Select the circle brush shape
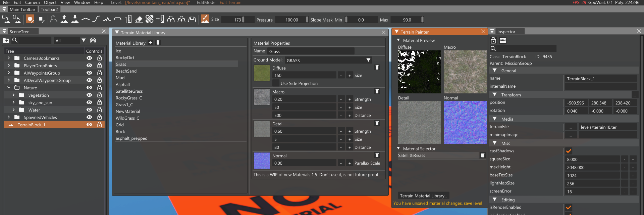Viewport: 644px width, 215px height. 30,19
